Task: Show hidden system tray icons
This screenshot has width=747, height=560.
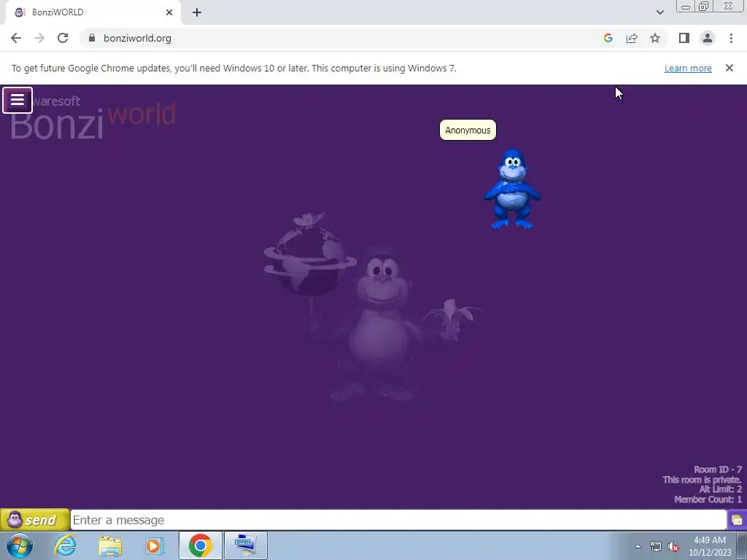Action: [x=638, y=546]
